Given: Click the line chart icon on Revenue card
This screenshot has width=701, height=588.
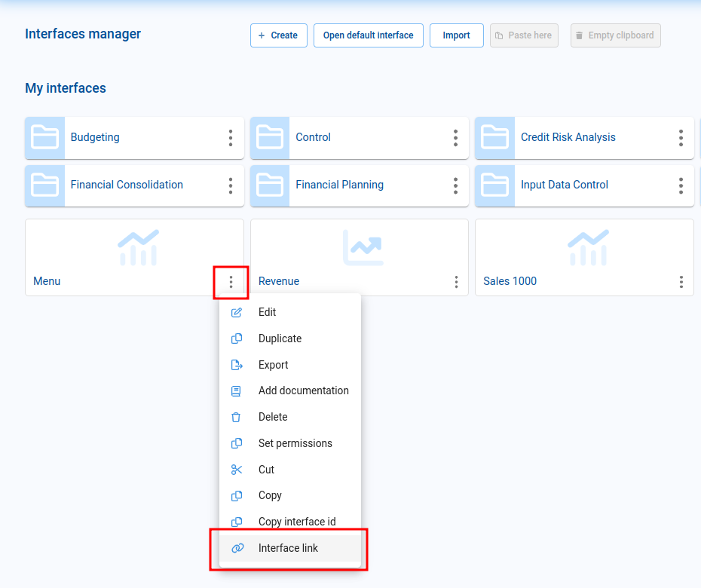Looking at the screenshot, I should pos(362,245).
